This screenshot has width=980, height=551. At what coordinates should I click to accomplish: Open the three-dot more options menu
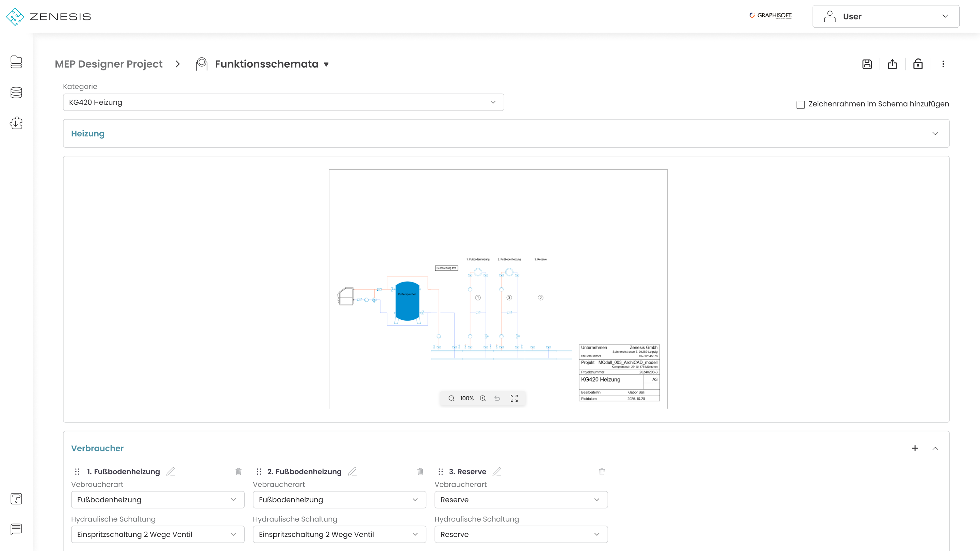pyautogui.click(x=943, y=64)
